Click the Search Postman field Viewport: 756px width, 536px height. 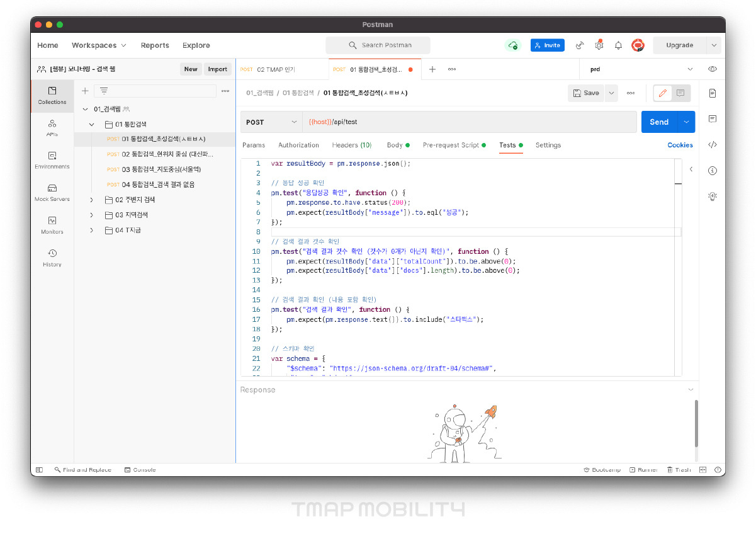(378, 45)
